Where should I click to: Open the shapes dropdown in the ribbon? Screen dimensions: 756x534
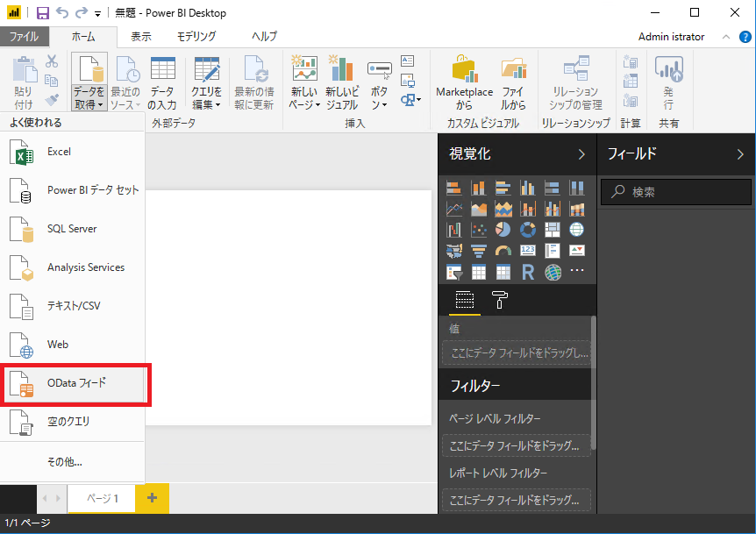410,100
